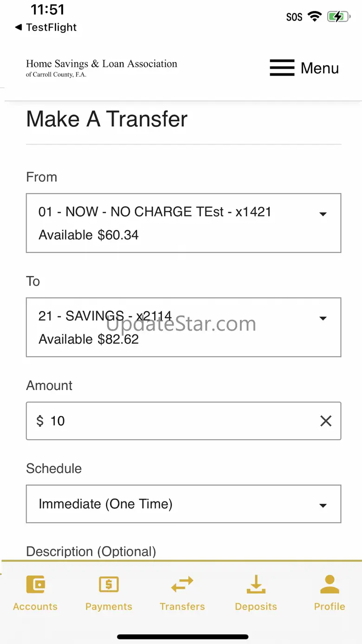Screen dimensions: 362x644
Task: Expand the From account dropdown
Action: click(x=183, y=223)
